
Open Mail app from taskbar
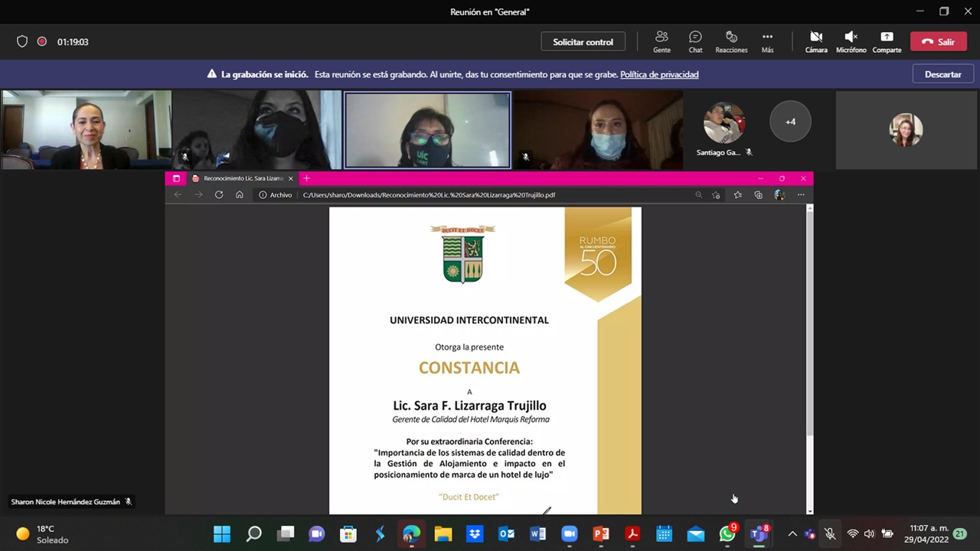695,533
